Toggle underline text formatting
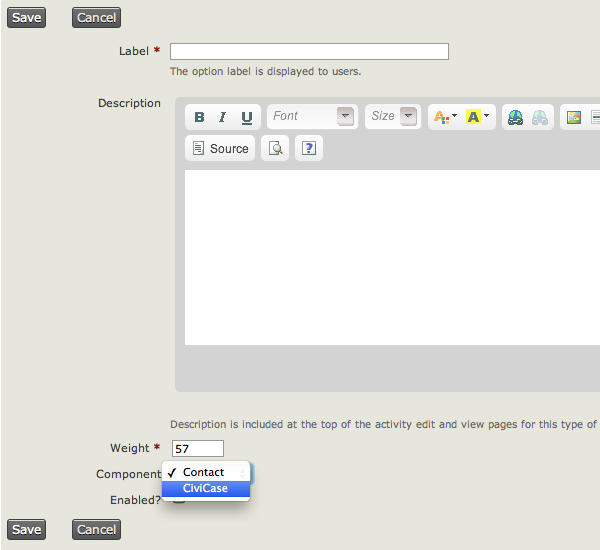This screenshot has height=550, width=600. (x=246, y=117)
